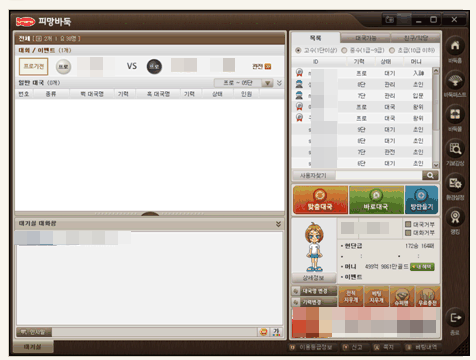Click the 인원 column header
The height and width of the screenshot is (360, 476).
246,94
